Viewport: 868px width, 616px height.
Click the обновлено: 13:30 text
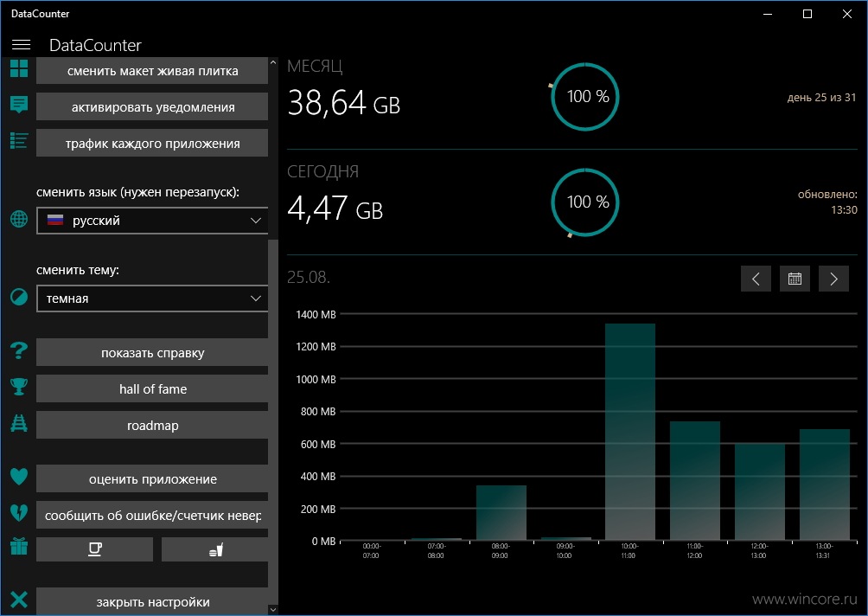(x=827, y=202)
